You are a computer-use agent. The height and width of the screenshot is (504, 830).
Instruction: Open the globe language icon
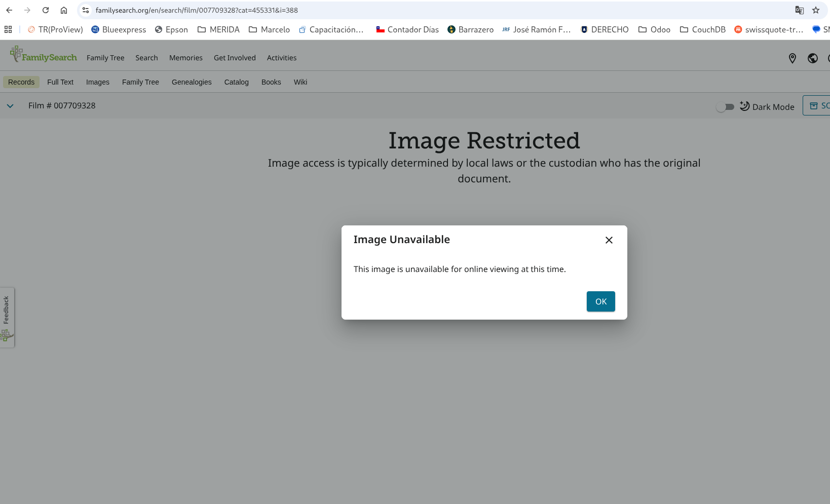pos(813,58)
